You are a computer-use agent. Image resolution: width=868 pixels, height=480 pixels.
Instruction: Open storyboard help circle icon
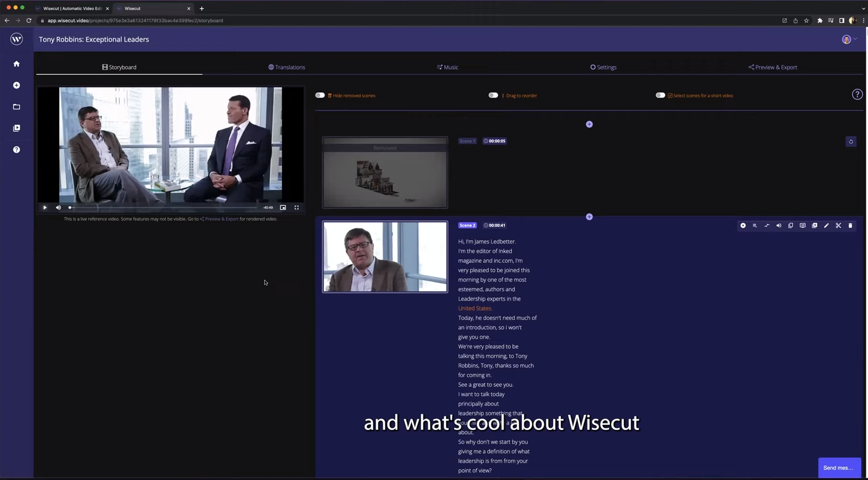[x=857, y=95]
